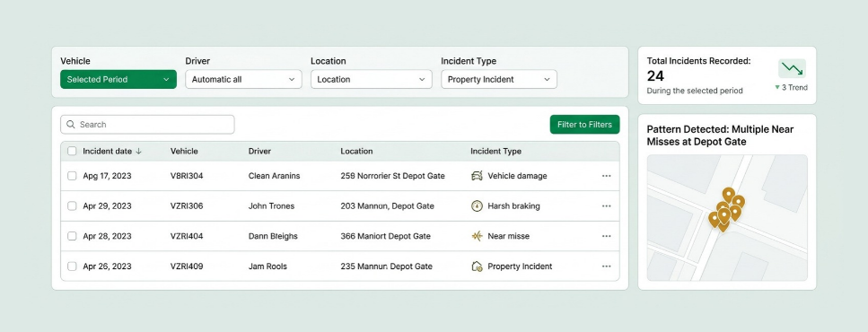Click vehicle VZRI306
The height and width of the screenshot is (332, 868).
187,205
